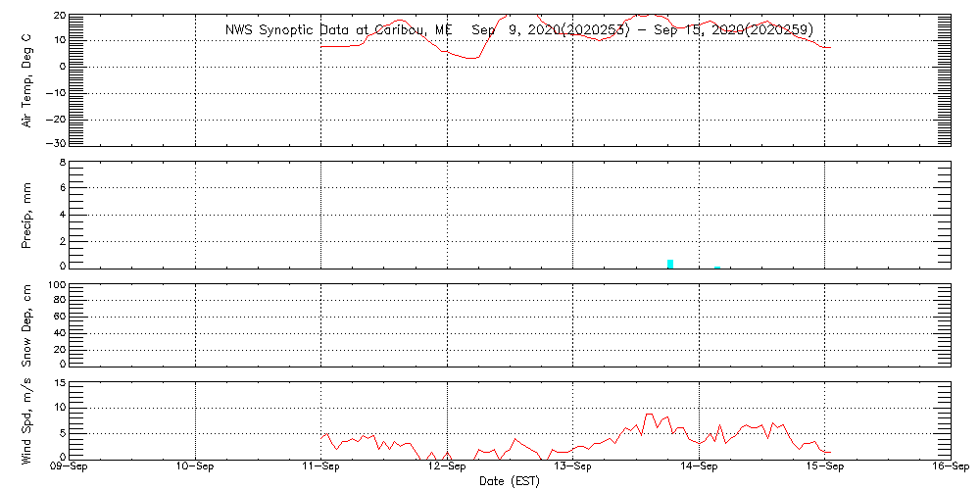Pick the 11-Sep date tick label

321,467
